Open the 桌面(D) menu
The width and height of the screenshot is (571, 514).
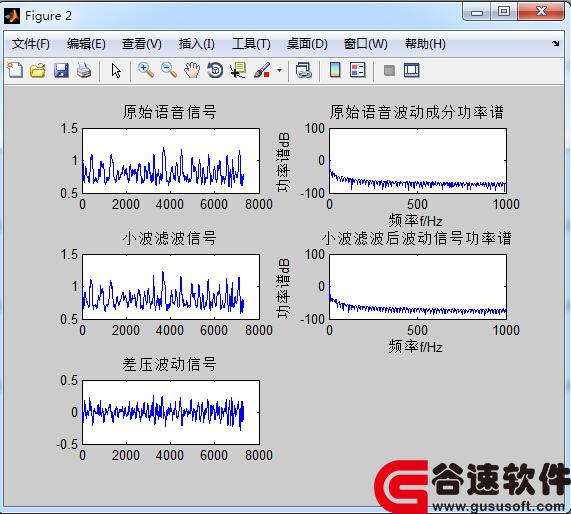(x=307, y=44)
